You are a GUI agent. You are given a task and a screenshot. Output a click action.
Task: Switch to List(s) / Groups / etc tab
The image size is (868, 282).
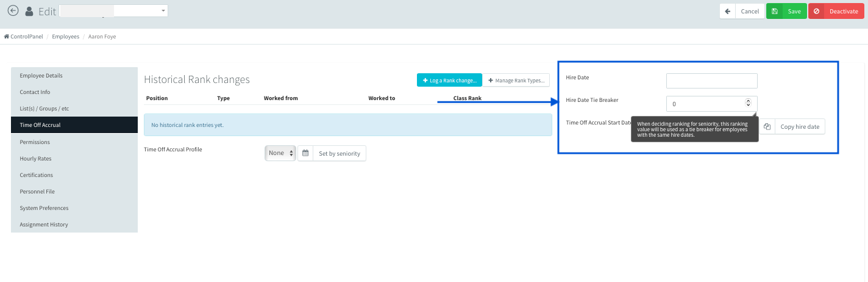(x=74, y=109)
